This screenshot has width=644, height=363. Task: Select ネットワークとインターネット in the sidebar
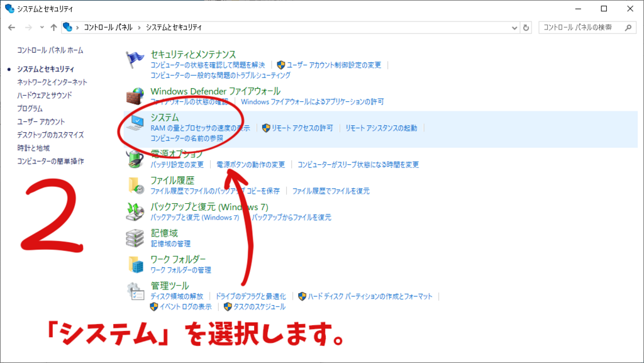(x=52, y=82)
